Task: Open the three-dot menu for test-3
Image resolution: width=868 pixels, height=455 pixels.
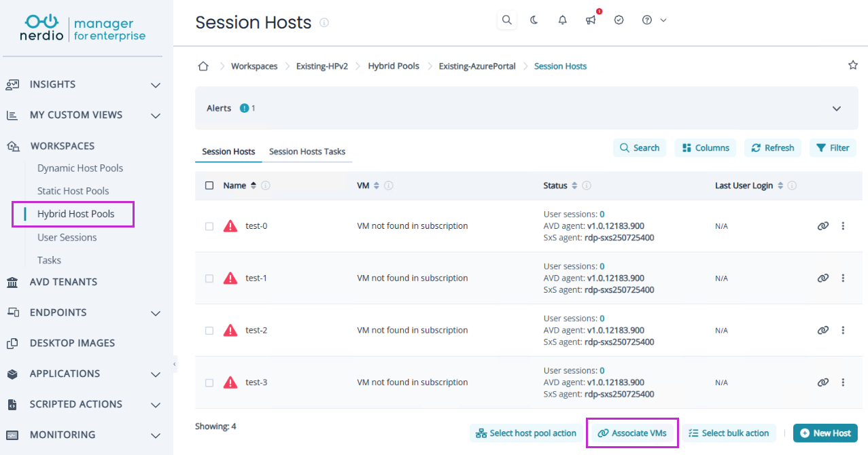Action: (x=843, y=382)
